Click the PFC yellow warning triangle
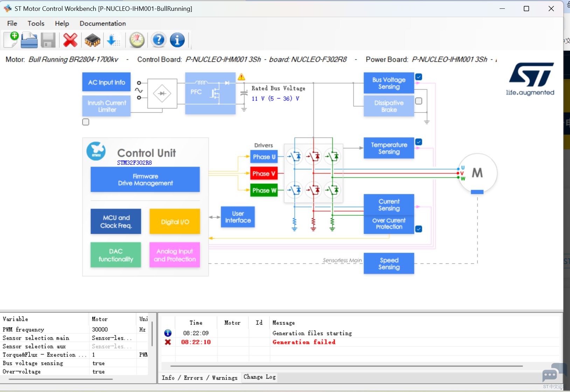 (241, 77)
